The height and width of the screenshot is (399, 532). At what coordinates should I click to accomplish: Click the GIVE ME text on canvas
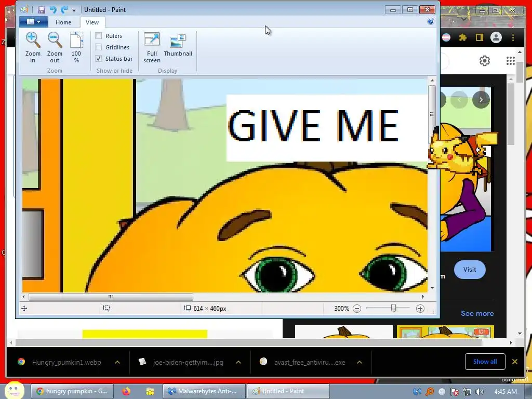pos(313,126)
